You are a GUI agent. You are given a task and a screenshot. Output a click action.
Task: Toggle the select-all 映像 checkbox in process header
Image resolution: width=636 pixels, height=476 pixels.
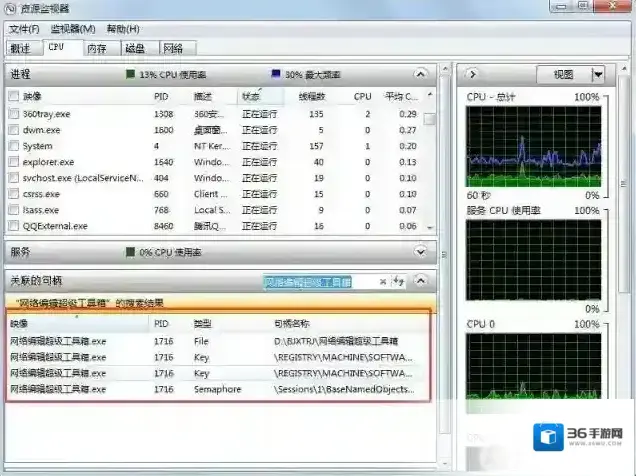click(14, 96)
